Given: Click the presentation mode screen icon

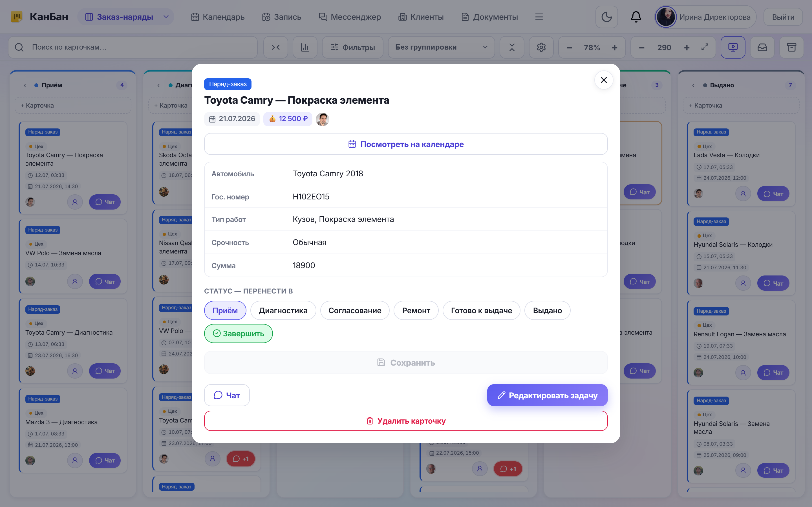Looking at the screenshot, I should (733, 47).
